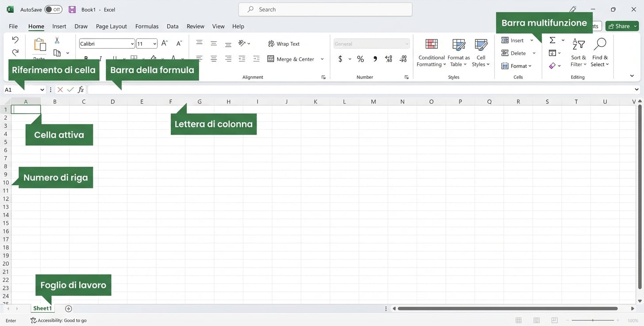The height and width of the screenshot is (326, 644).
Task: Switch to the Insert ribbon tab
Action: 59,26
